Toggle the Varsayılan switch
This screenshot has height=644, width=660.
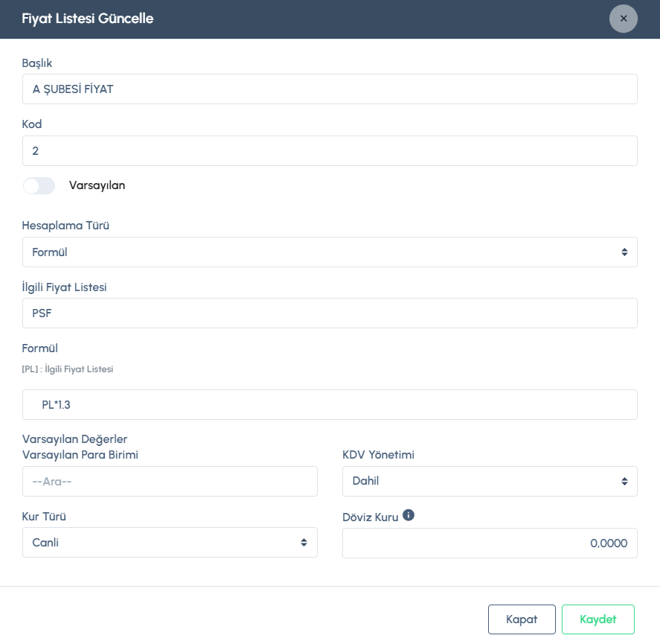(39, 185)
